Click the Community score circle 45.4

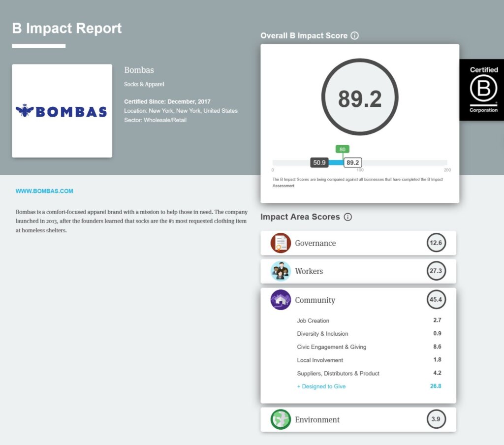click(x=436, y=299)
